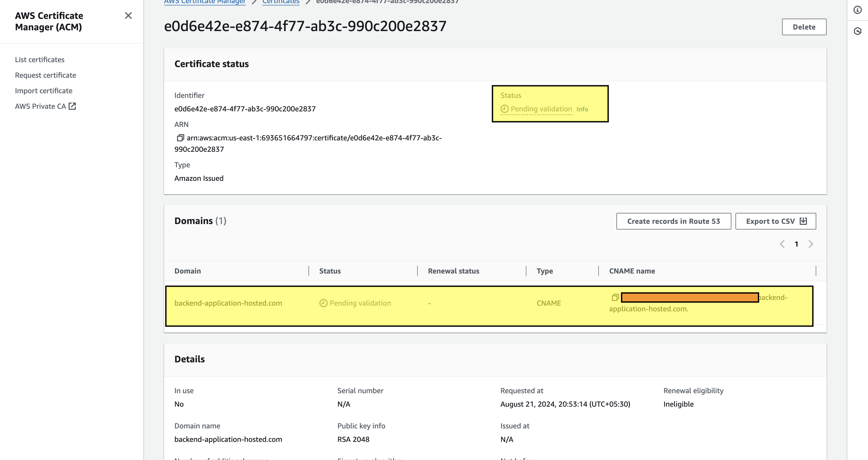Click Create records in Route 53

[x=674, y=221]
